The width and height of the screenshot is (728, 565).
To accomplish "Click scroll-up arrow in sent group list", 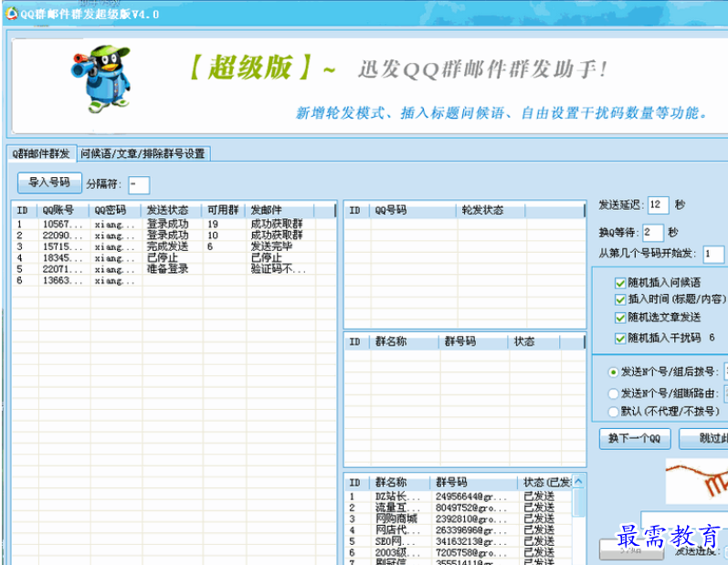I will point(578,482).
